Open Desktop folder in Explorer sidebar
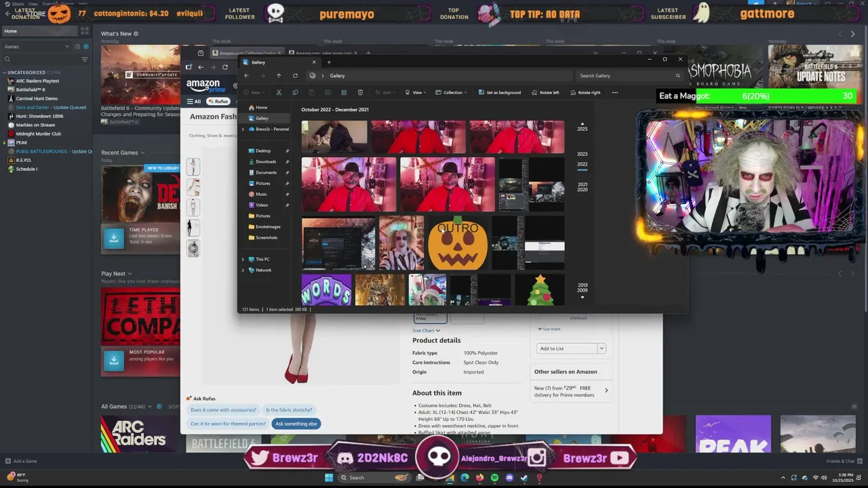This screenshot has height=488, width=868. pos(263,151)
